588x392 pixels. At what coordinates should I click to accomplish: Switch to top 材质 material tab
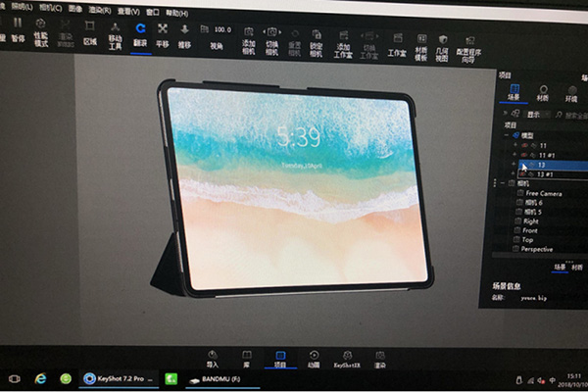pyautogui.click(x=543, y=94)
